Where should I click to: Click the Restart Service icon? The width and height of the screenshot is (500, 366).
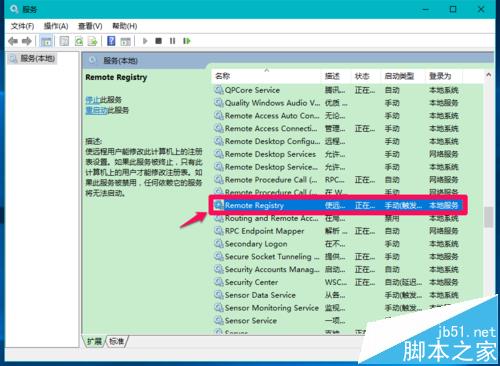(187, 41)
